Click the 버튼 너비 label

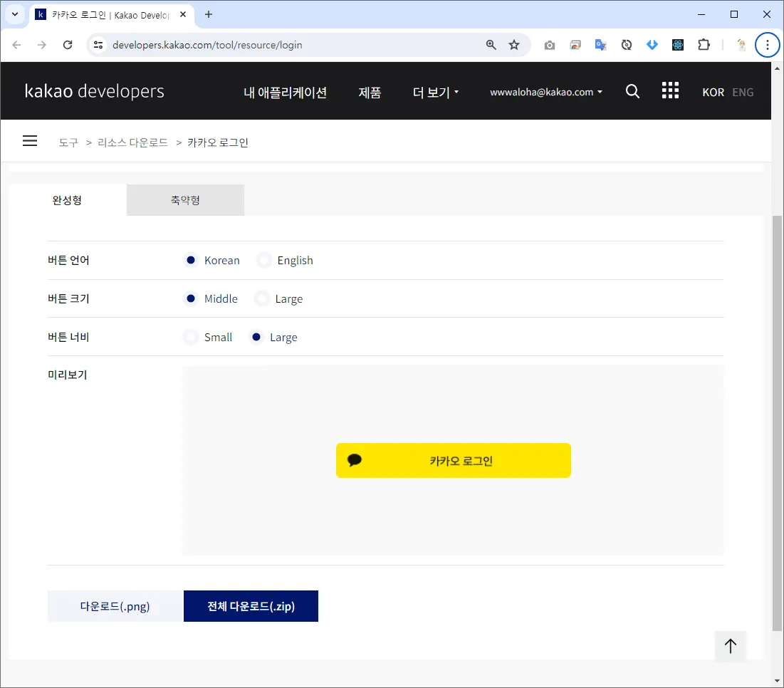[x=68, y=338]
